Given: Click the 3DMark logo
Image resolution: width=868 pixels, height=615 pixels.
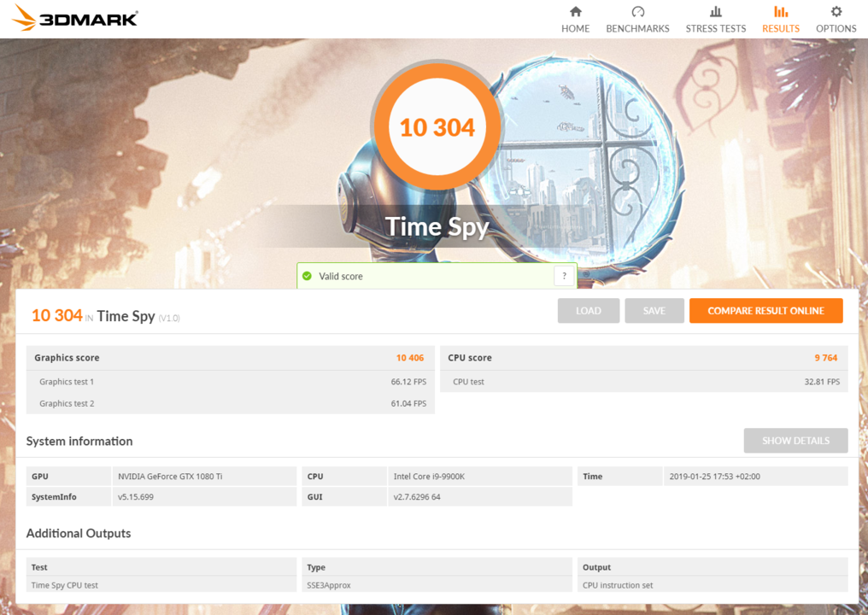Looking at the screenshot, I should 74,18.
